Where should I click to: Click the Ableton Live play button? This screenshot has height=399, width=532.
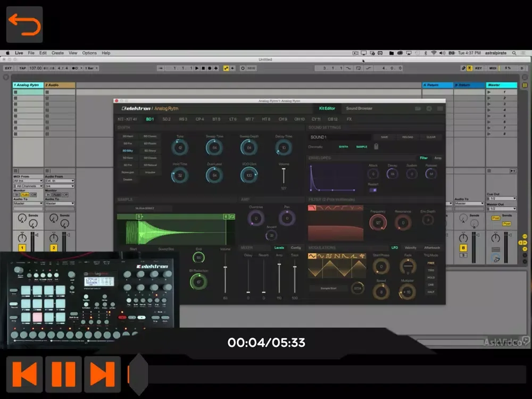click(197, 68)
